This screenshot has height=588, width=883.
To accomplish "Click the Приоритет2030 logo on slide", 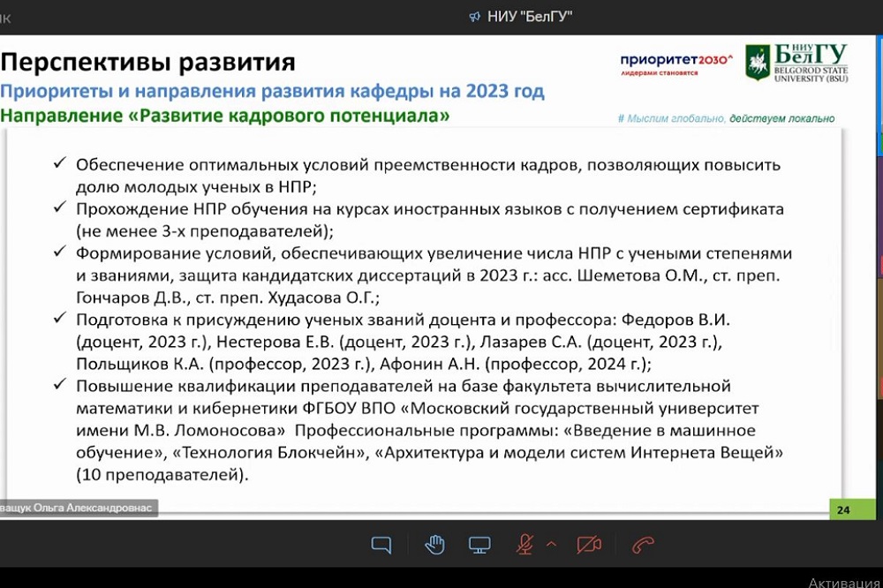I will coord(676,63).
